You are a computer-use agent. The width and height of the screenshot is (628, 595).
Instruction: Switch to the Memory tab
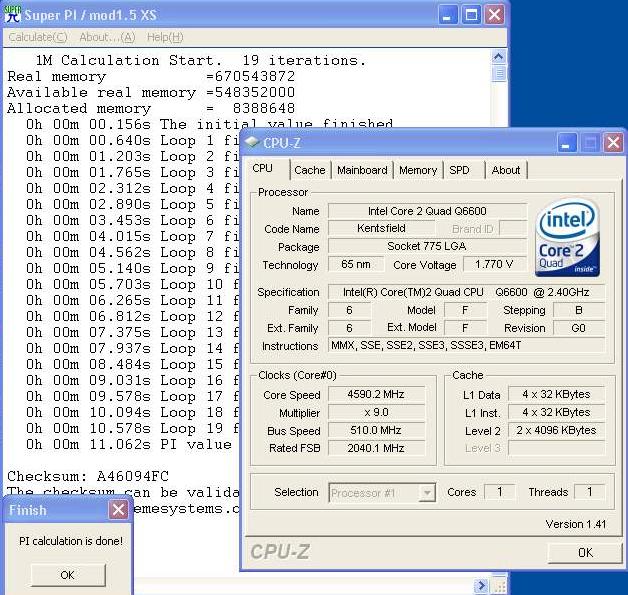click(418, 170)
